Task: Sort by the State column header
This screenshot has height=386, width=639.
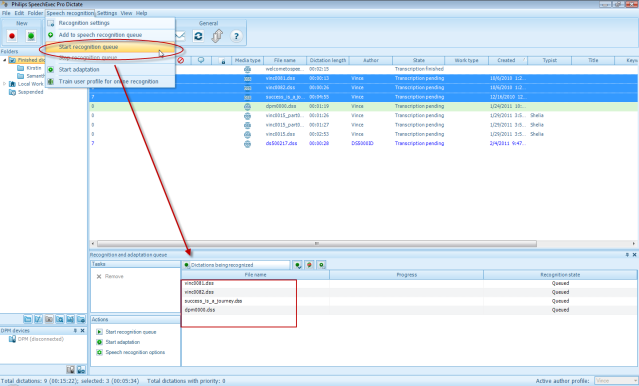Action: (x=419, y=60)
